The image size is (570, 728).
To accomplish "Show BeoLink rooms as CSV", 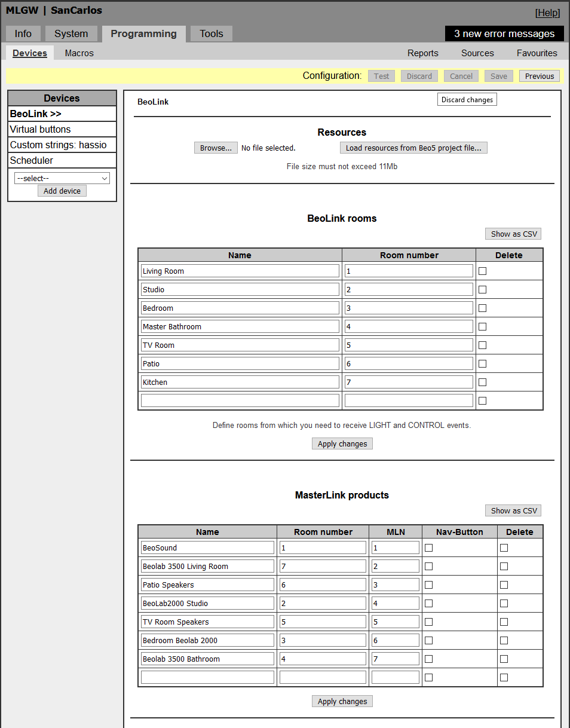I will (x=513, y=234).
